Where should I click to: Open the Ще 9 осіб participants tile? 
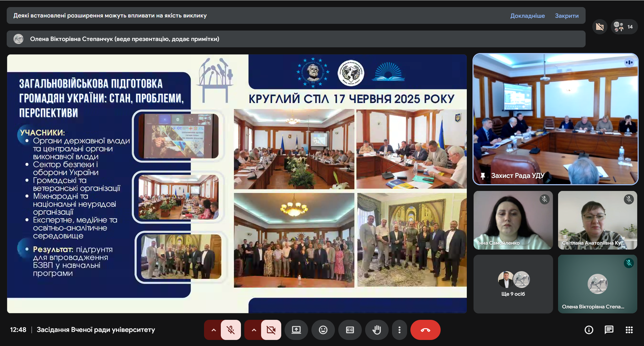tap(513, 284)
